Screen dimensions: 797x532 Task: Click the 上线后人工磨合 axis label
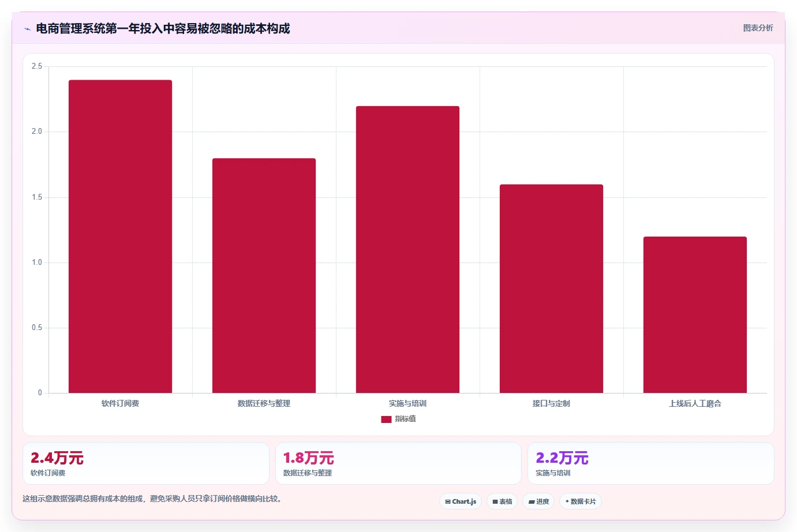(x=695, y=403)
